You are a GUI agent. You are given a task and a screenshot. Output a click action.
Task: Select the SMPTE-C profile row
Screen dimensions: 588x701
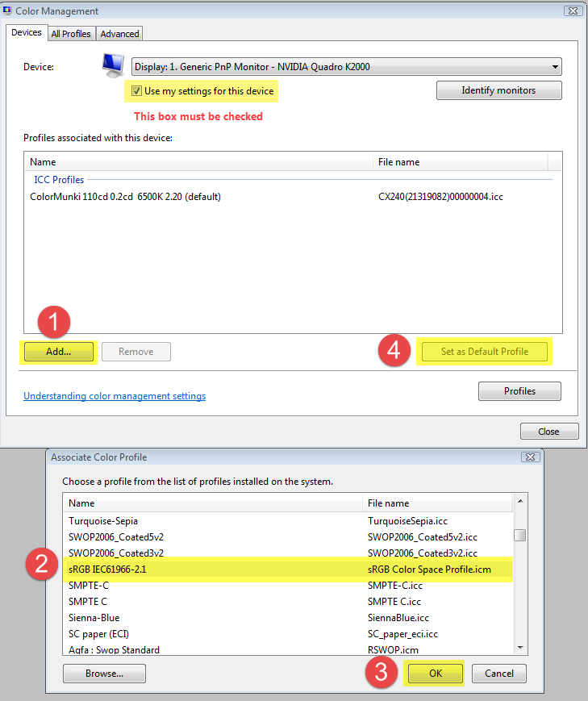(x=288, y=586)
